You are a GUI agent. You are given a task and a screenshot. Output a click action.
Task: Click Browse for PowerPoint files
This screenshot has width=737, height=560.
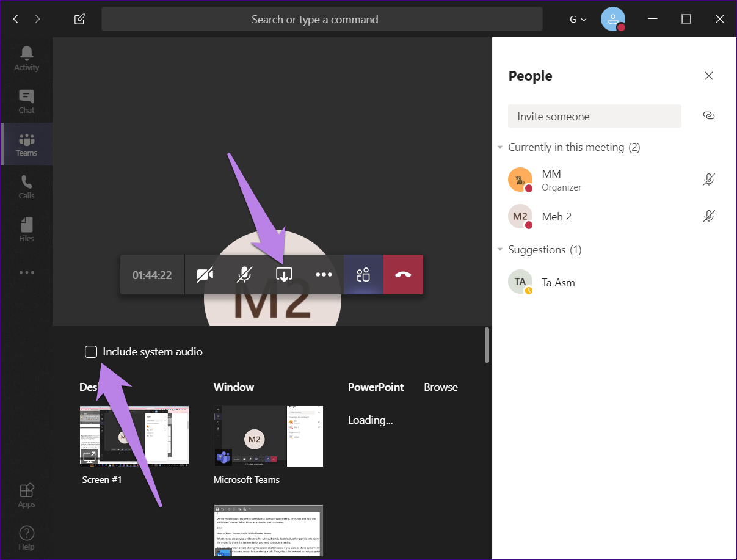(x=441, y=387)
